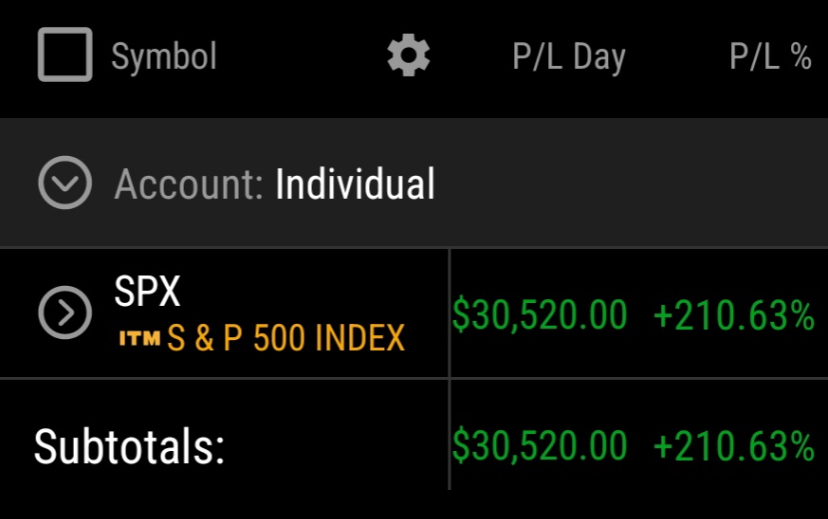Click the Account Individual header bar
The height and width of the screenshot is (519, 828).
(414, 183)
